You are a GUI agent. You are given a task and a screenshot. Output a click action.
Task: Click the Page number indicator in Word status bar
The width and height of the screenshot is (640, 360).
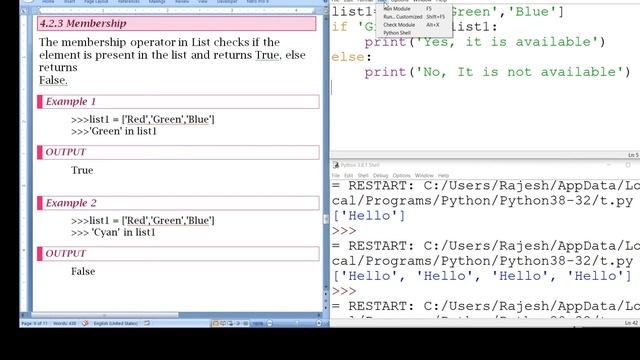coord(34,323)
